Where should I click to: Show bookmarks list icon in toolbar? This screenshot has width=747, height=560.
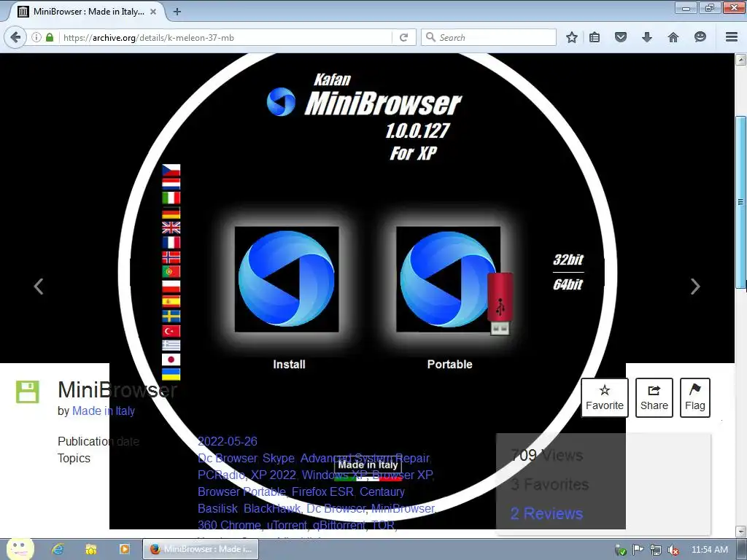coord(594,37)
